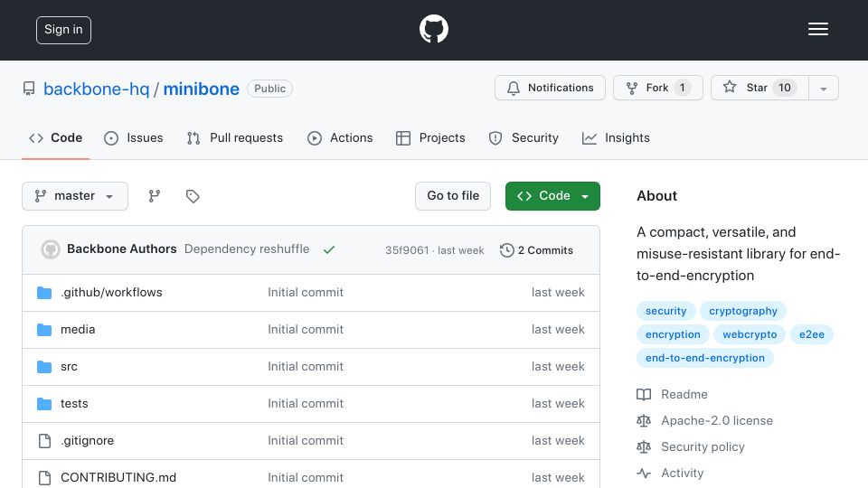The image size is (868, 488).
Task: Click the folder icon beside .github/workflows
Action: tap(44, 293)
